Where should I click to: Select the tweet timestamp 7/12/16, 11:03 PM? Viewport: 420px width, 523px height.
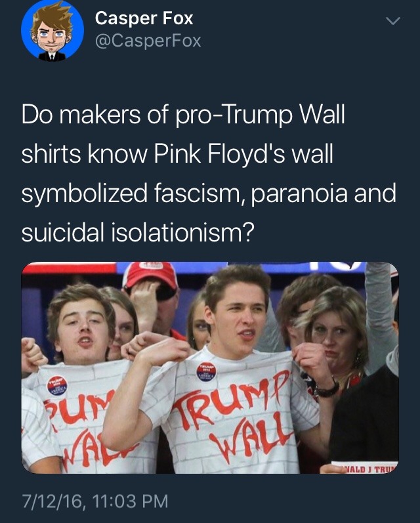[x=95, y=501]
